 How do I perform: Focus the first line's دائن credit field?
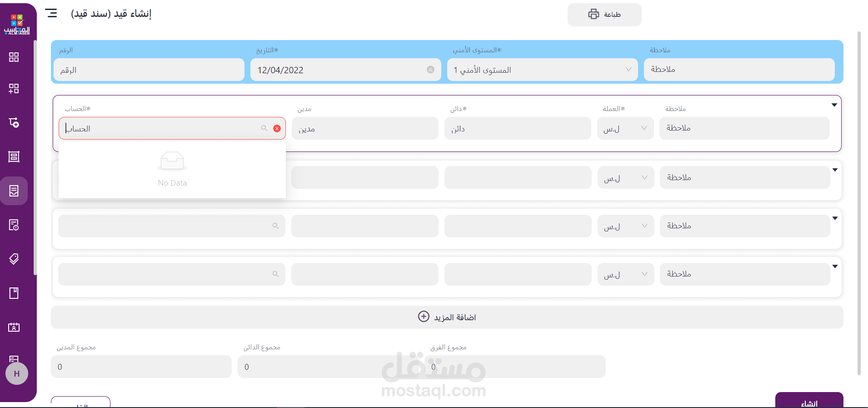point(518,128)
